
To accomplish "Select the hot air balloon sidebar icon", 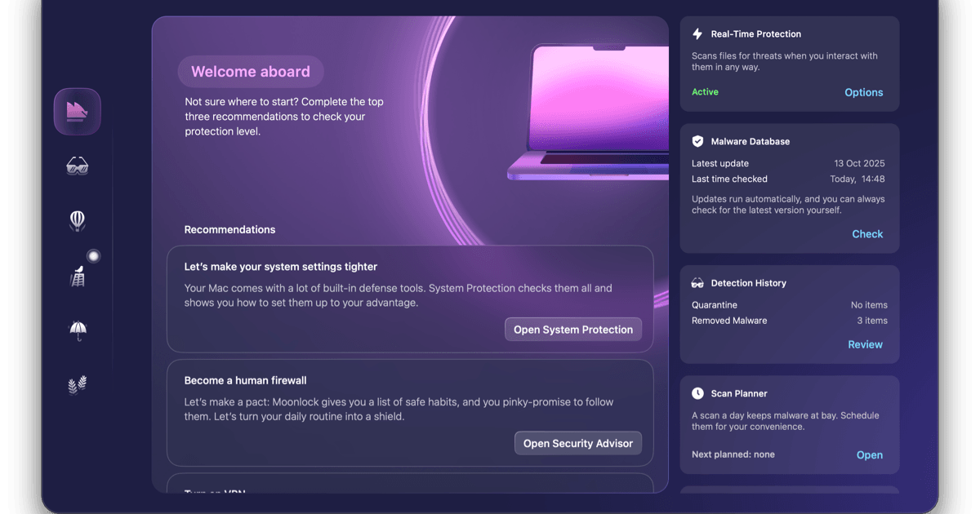I will click(78, 221).
